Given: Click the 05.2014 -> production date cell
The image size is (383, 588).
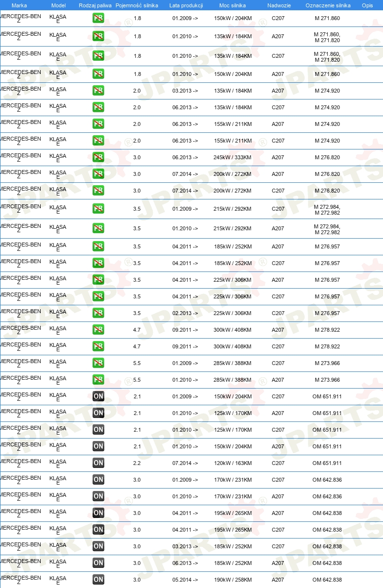Looking at the screenshot, I should [x=185, y=580].
